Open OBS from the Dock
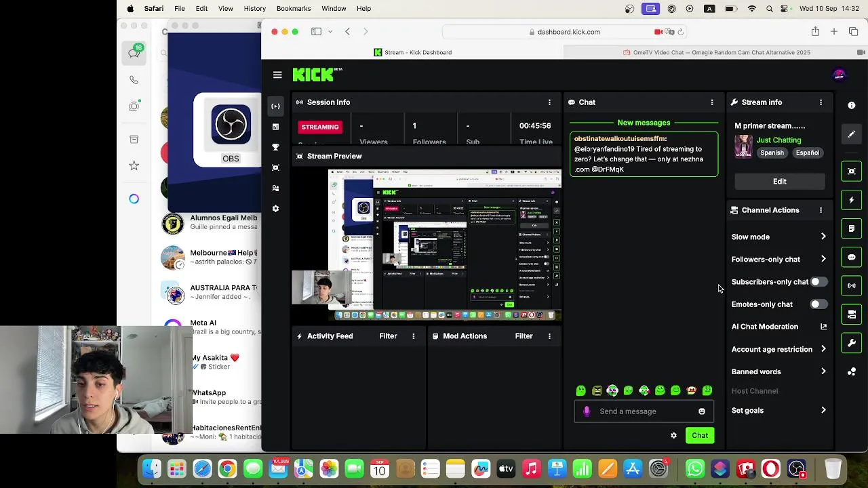 pos(797,468)
